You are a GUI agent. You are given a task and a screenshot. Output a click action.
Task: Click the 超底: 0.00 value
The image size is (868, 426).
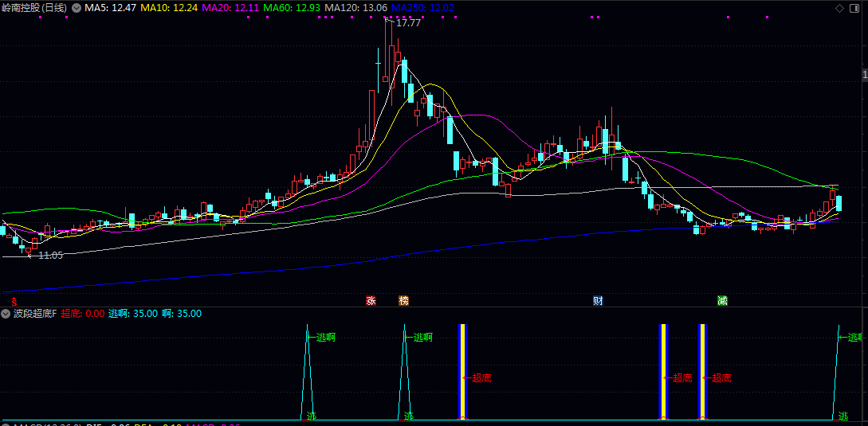pos(82,314)
